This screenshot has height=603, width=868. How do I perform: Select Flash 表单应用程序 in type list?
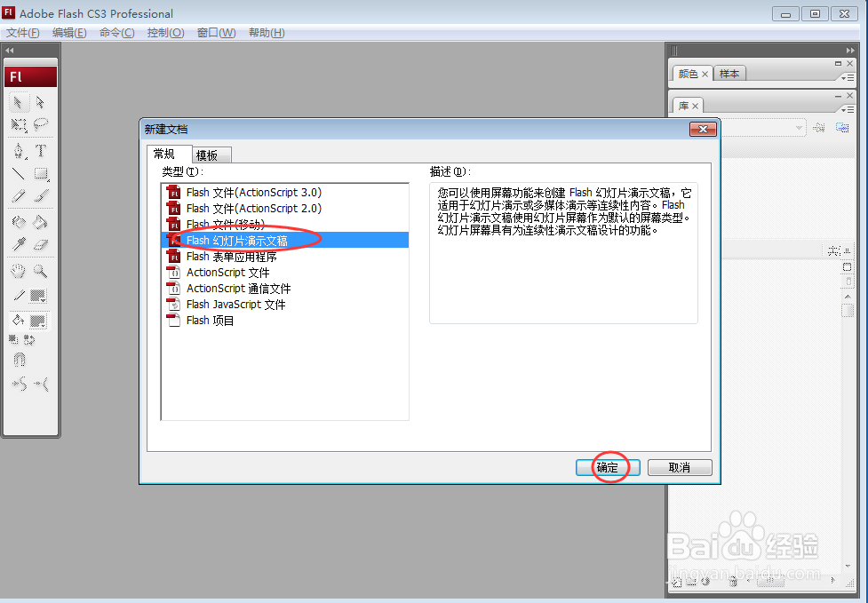click(x=284, y=257)
